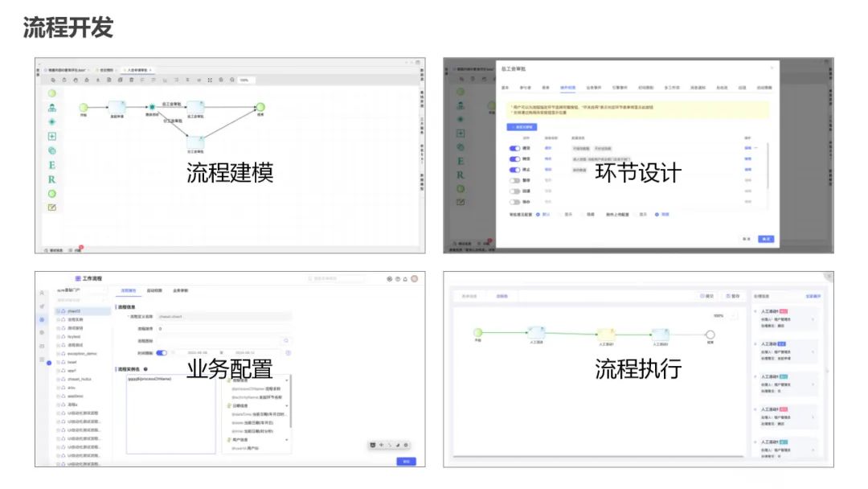868x489 pixels.
Task: Click the overlapping-circles icon in 流程建模 palette
Action: [x=52, y=150]
